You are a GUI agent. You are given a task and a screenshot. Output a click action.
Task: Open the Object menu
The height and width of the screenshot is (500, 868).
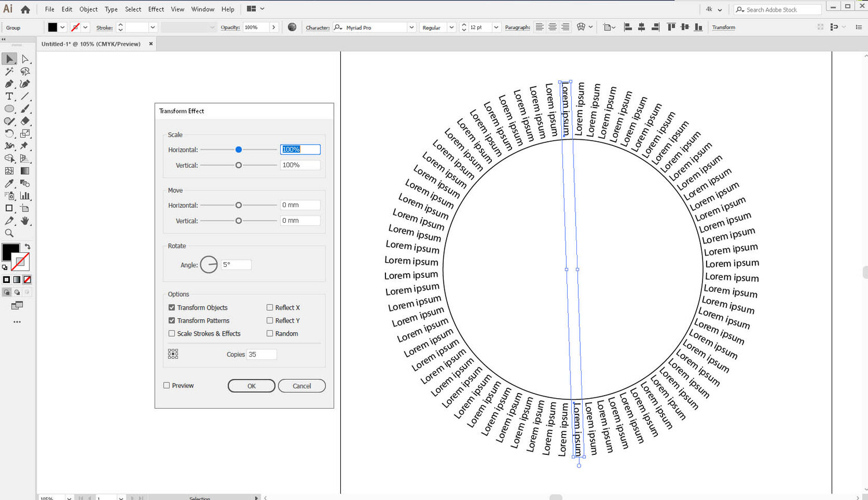click(x=88, y=9)
